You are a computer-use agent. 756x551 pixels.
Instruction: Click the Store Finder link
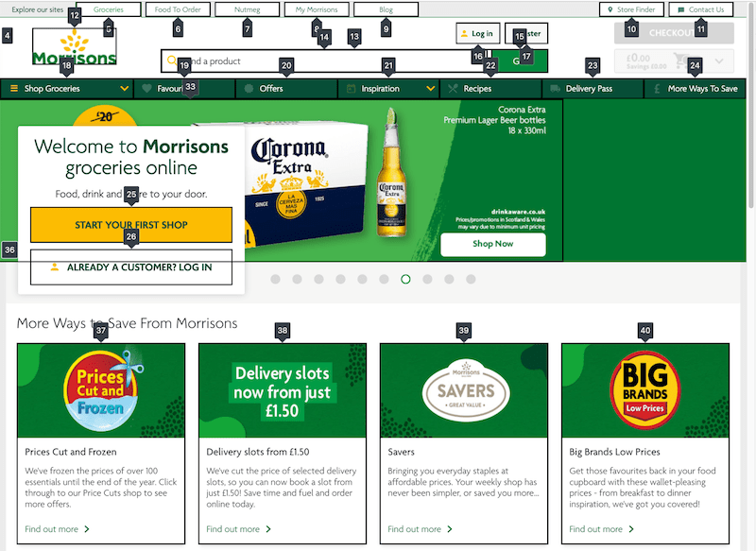631,9
